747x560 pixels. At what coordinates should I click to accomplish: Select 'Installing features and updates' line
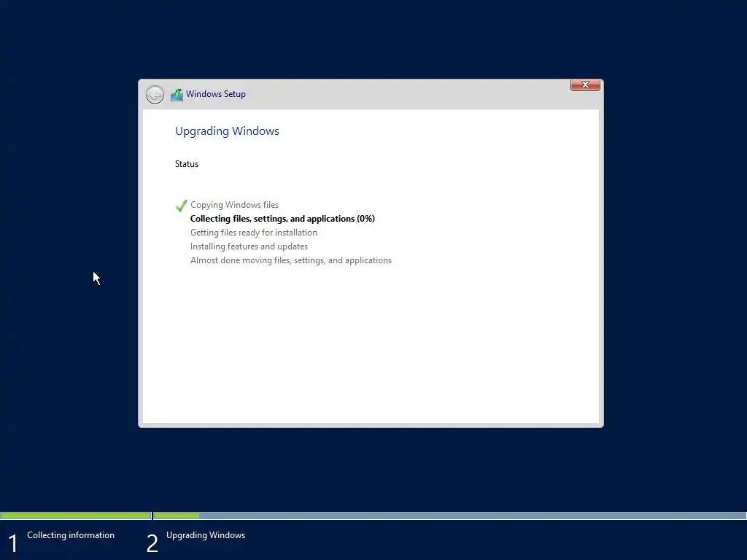click(249, 246)
